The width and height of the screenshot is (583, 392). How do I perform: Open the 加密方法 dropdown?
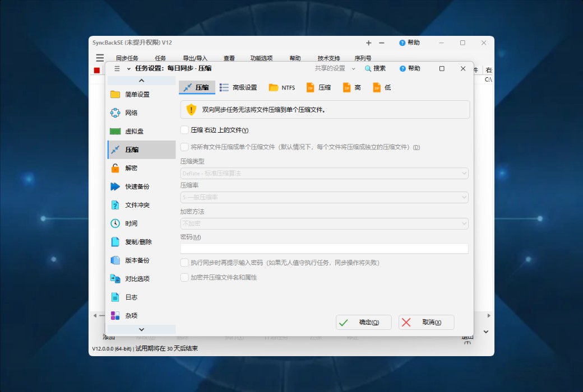pos(324,223)
